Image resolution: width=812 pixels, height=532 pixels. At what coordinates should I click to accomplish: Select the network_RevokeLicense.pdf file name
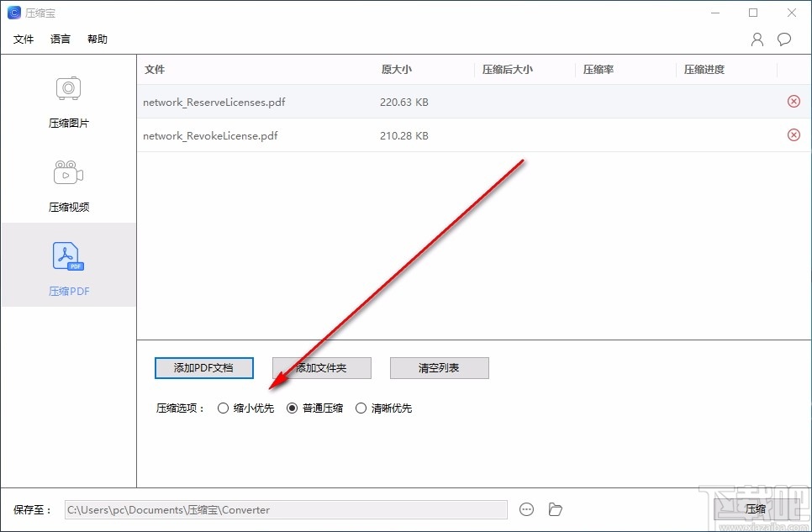[x=210, y=135]
